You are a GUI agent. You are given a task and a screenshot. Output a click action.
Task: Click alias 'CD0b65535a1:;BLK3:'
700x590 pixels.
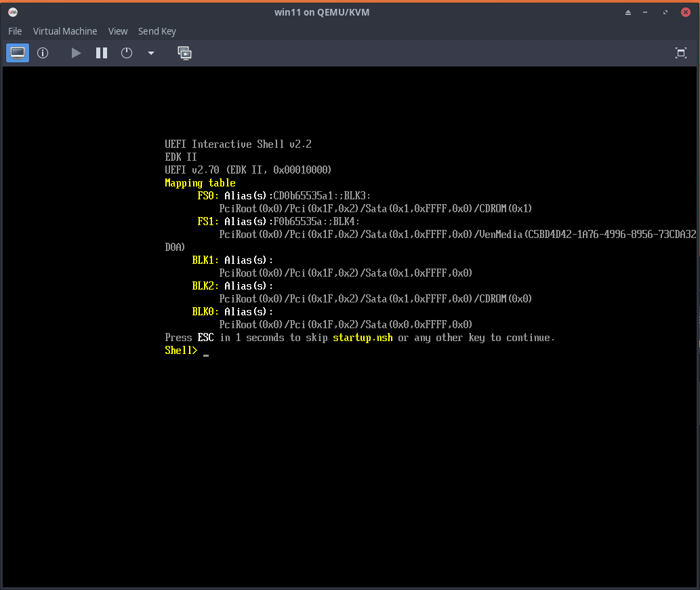point(322,195)
